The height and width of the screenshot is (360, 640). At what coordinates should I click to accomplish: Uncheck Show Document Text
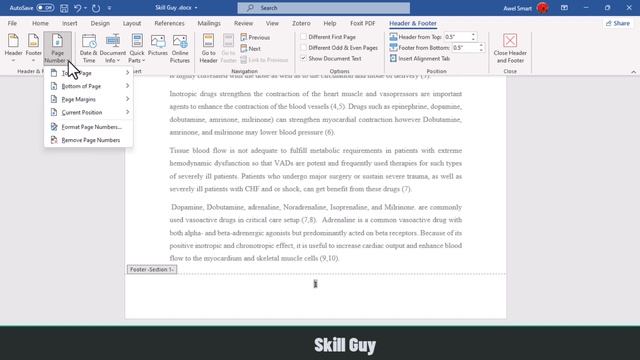point(304,58)
